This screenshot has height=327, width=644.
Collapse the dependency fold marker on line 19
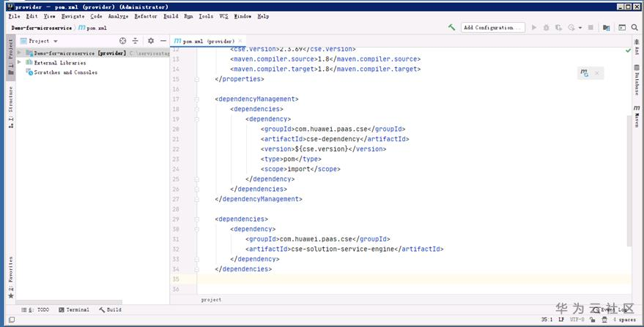click(x=197, y=119)
